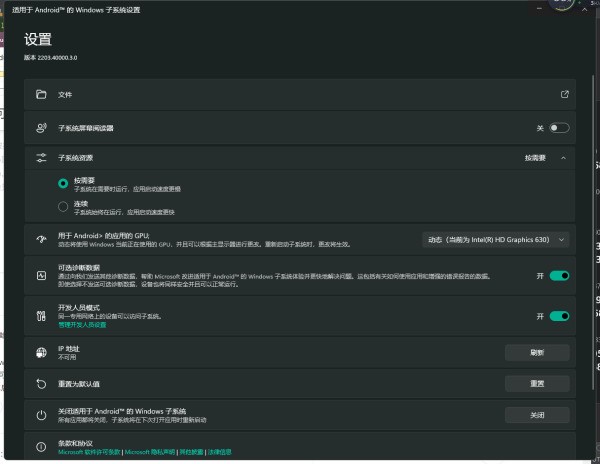Click the 子系统资源 header label
Viewport: 600px width, 464px height.
75,158
